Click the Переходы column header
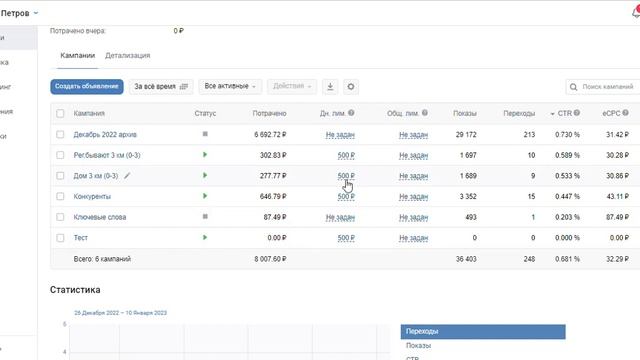Image resolution: width=640 pixels, height=360 pixels. tap(519, 113)
